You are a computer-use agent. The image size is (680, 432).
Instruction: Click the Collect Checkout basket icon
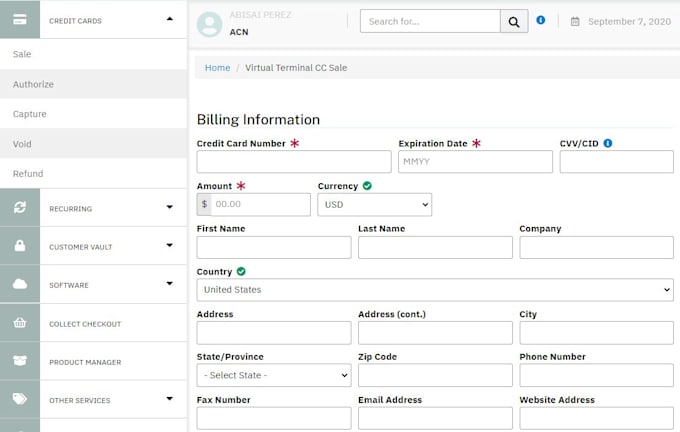[19, 324]
